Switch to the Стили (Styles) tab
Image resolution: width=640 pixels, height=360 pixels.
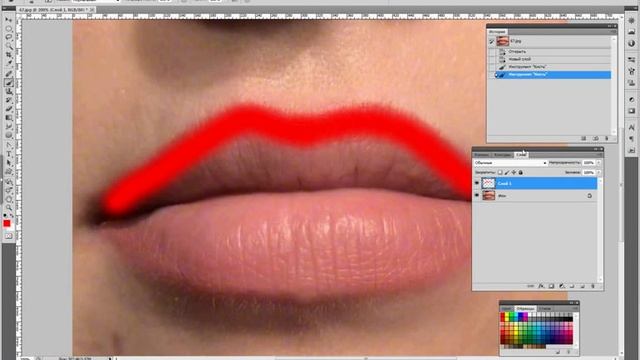544,309
